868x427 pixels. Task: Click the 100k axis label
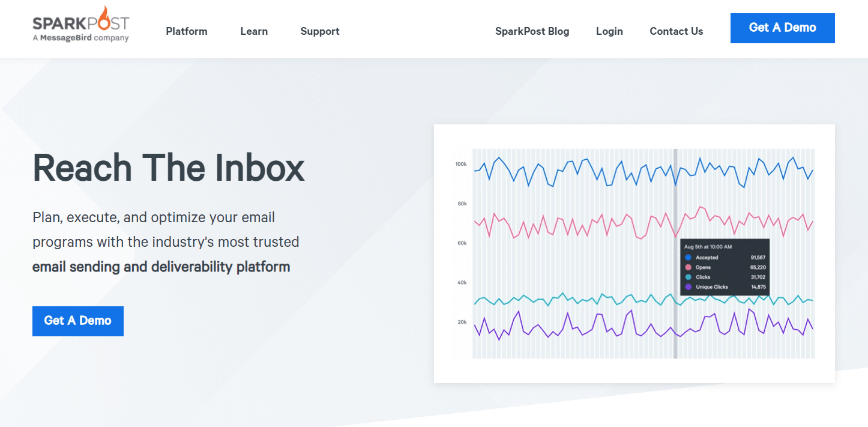click(x=461, y=164)
